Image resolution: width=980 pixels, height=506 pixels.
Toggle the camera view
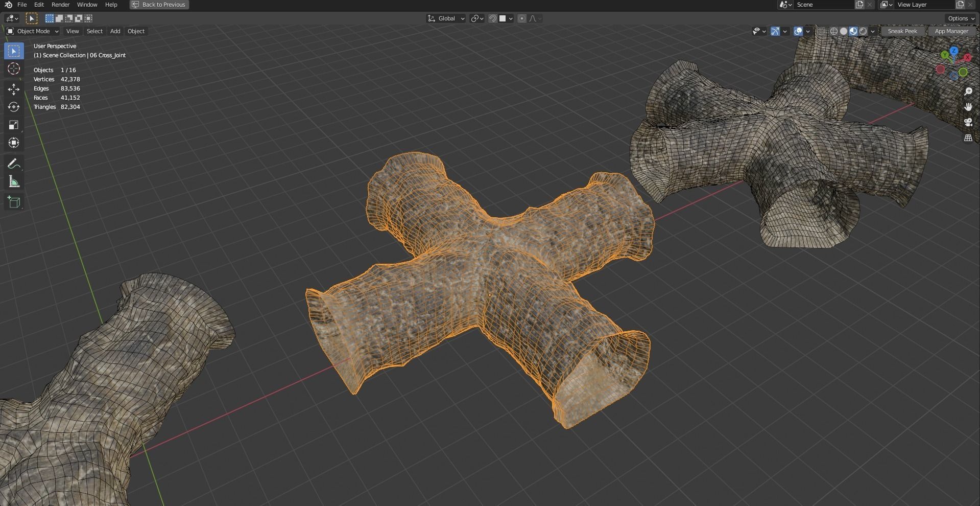968,122
